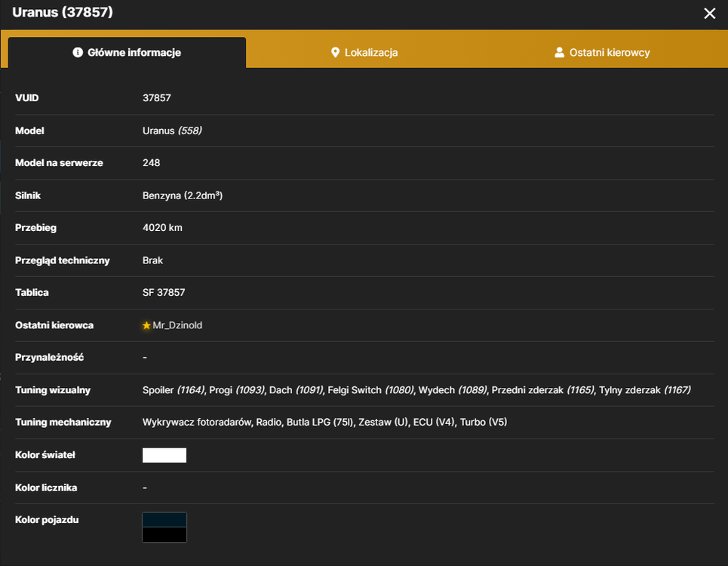Click Wykrywacz fotoradarów in Tuning mechaniczny
Image resolution: width=728 pixels, height=566 pixels.
pyautogui.click(x=197, y=422)
